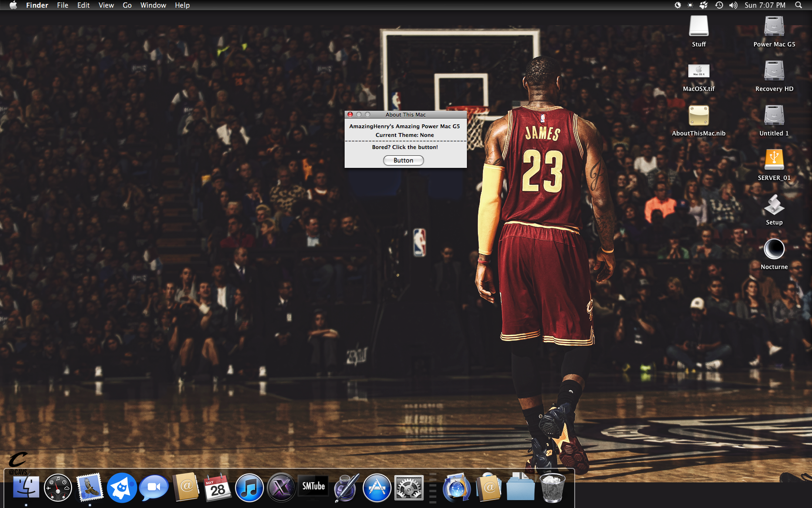Screen dimensions: 812x508
Task: Open the Go menu
Action: click(127, 5)
